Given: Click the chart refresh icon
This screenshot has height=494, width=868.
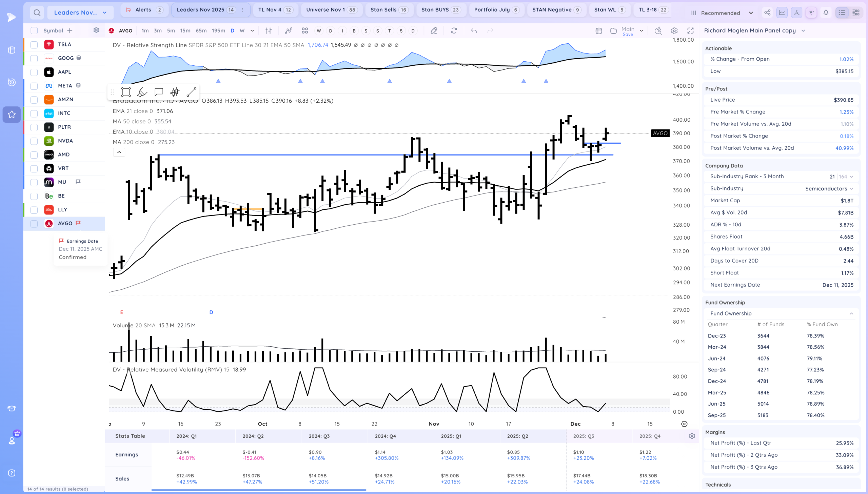Looking at the screenshot, I should click(x=454, y=31).
